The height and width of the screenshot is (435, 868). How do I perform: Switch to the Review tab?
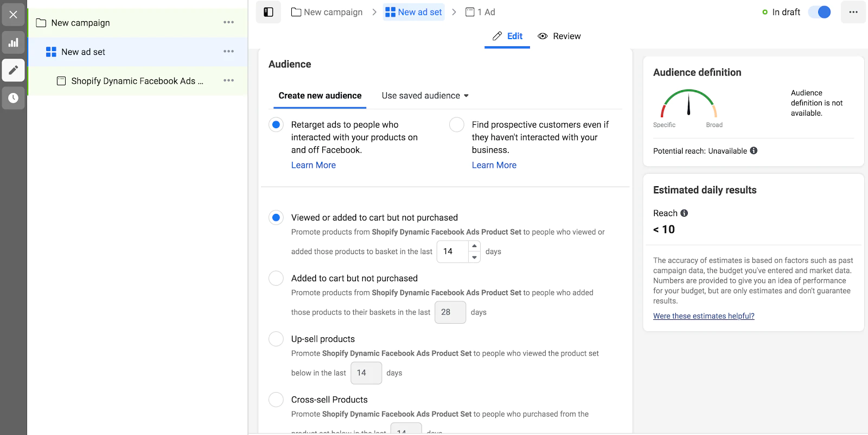click(x=559, y=36)
